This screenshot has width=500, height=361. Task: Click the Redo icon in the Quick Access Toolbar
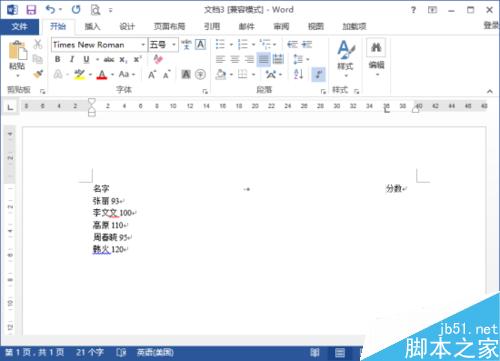point(76,9)
